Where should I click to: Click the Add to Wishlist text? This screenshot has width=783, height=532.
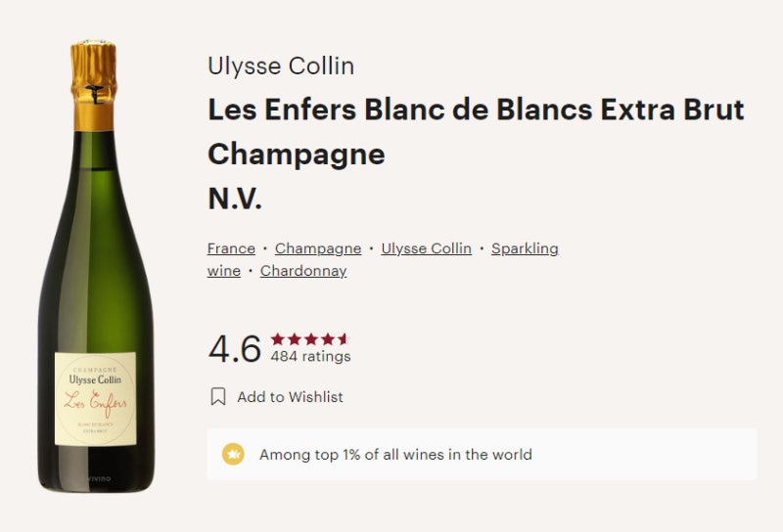pyautogui.click(x=290, y=397)
